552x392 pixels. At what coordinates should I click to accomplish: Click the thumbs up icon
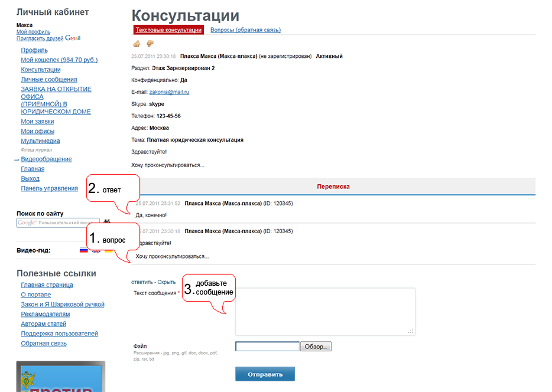(x=136, y=43)
